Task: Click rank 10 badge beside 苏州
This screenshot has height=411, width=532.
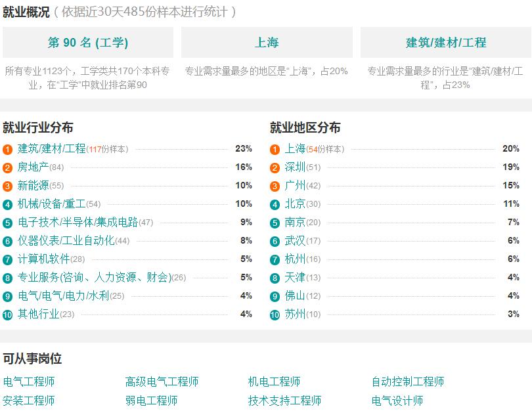Action: (275, 314)
